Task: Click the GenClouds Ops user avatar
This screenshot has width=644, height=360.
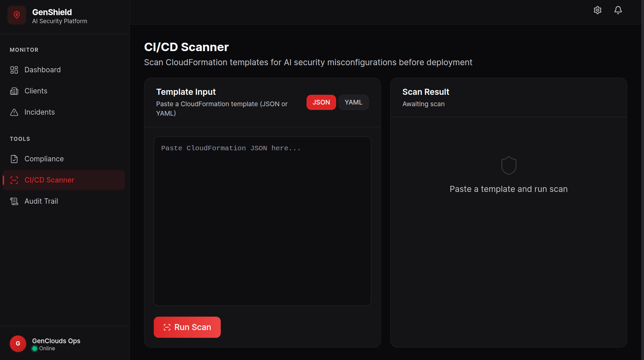Action: coord(18,344)
